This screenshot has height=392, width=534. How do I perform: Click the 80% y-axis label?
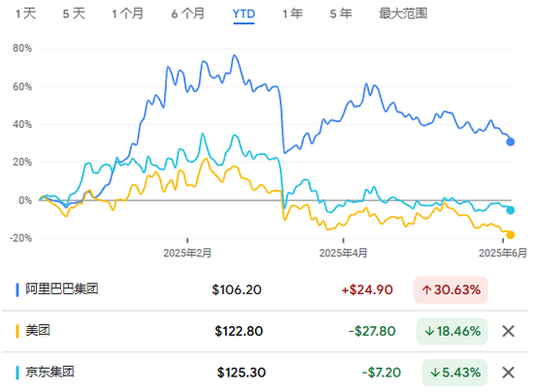(22, 49)
